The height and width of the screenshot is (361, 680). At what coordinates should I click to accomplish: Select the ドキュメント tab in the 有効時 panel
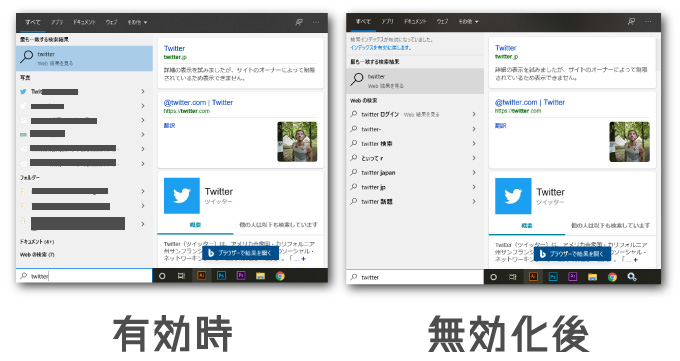[x=84, y=22]
